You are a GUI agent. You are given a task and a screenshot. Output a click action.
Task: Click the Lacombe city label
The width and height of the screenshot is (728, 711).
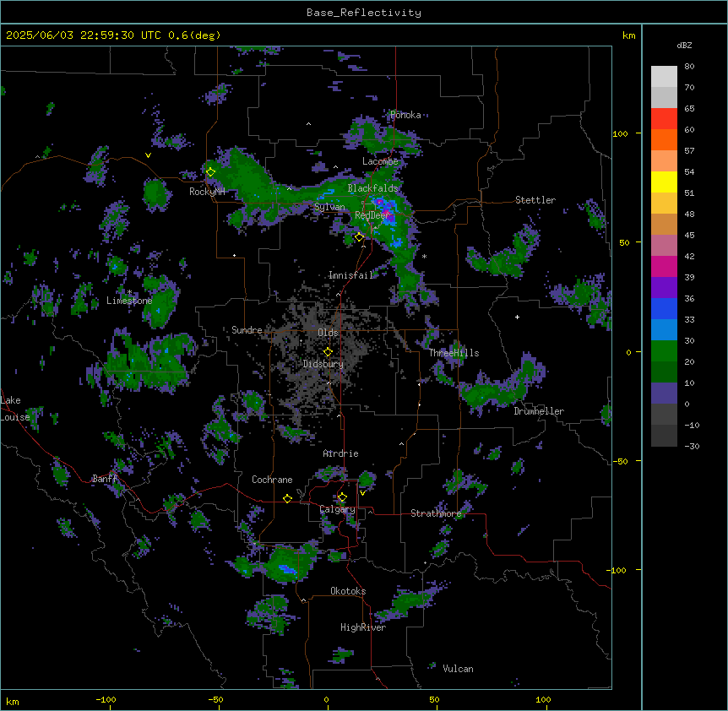coord(380,161)
